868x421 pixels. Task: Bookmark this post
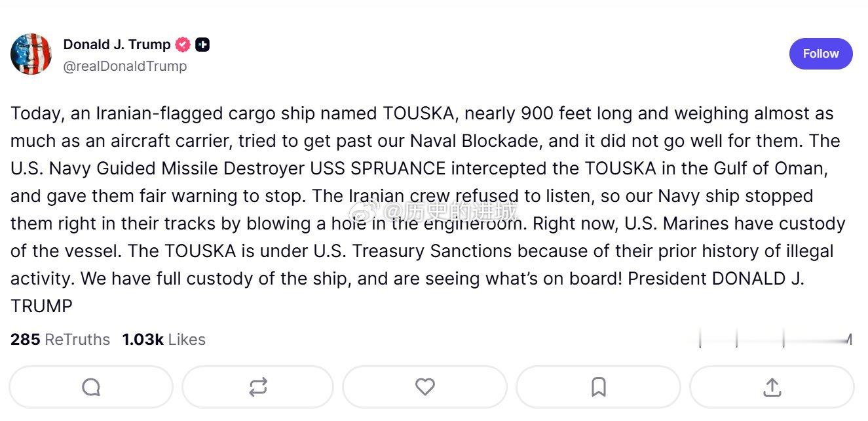pyautogui.click(x=598, y=388)
